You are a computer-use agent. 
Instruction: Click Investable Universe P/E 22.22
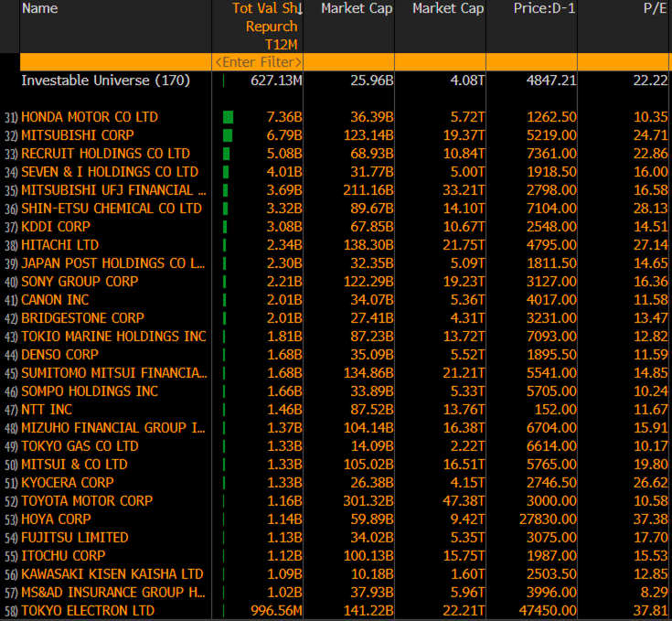(651, 80)
